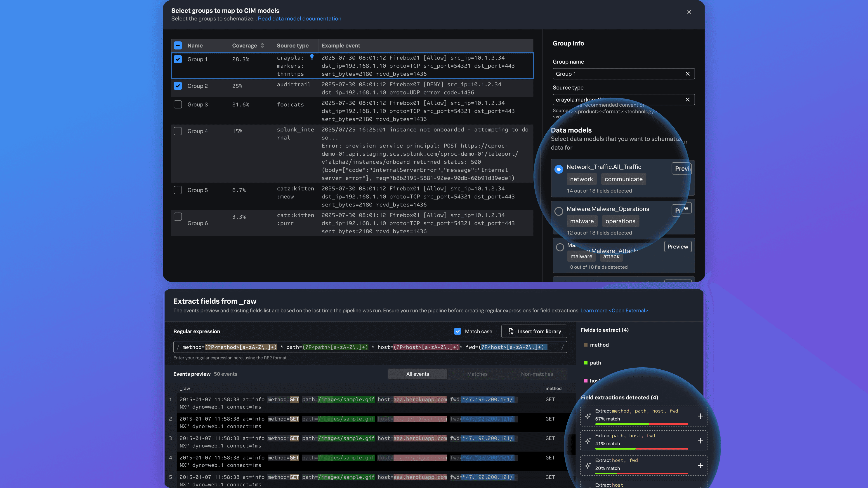Screen dimensions: 868x488
Task: Clear the Source type field with X
Action: click(x=687, y=100)
